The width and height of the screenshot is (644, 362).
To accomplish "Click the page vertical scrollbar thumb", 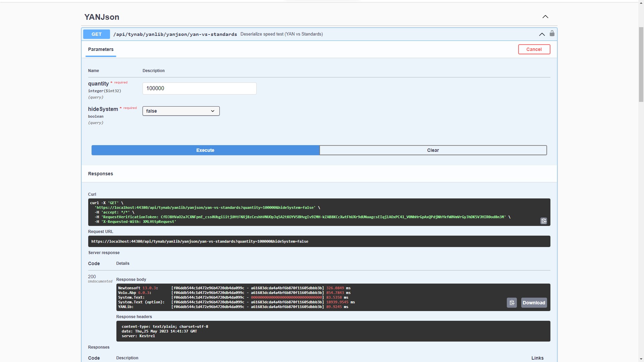I will coord(641,64).
